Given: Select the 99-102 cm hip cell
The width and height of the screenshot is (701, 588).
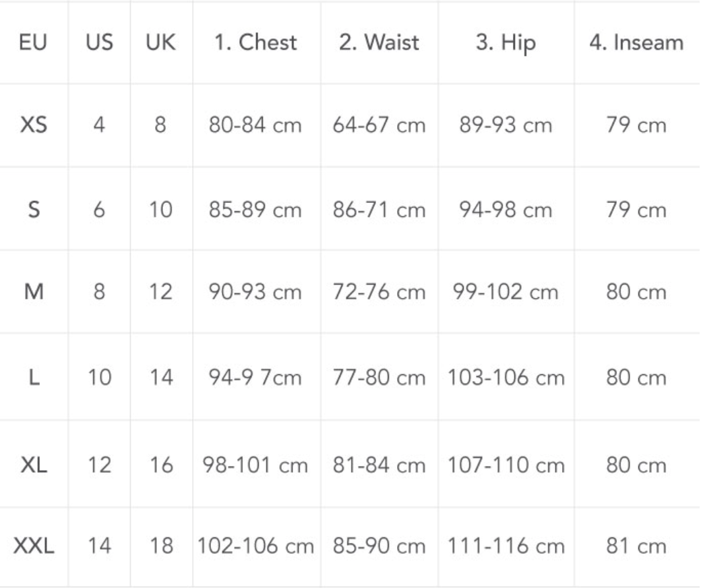Looking at the screenshot, I should [505, 293].
